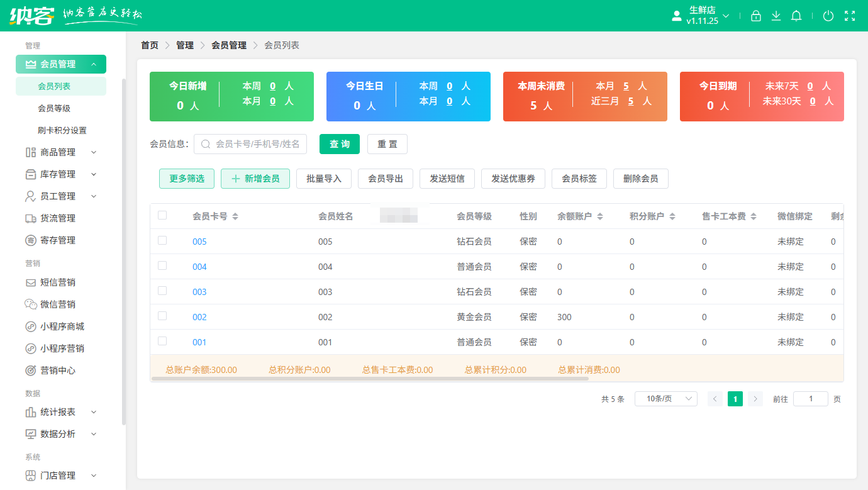The width and height of the screenshot is (868, 490).
Task: Open the 10条/页 page size dropdown
Action: [x=665, y=399]
